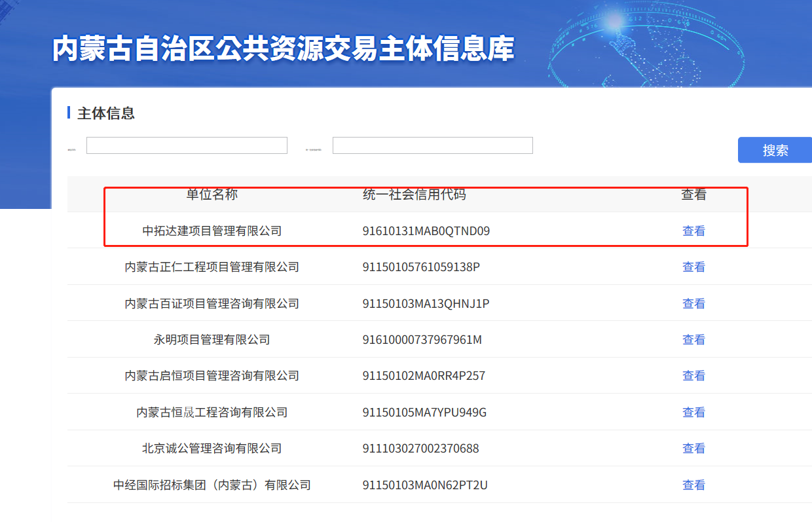Open 查看 for 北京诚公管理咨询有限公司
812x522 pixels.
pos(693,448)
